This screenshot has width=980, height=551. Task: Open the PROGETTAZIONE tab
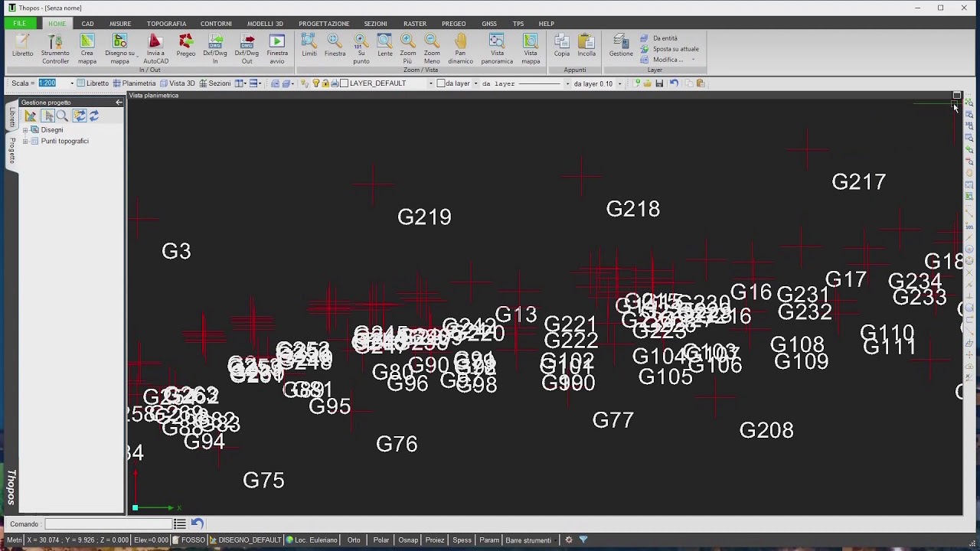click(324, 24)
